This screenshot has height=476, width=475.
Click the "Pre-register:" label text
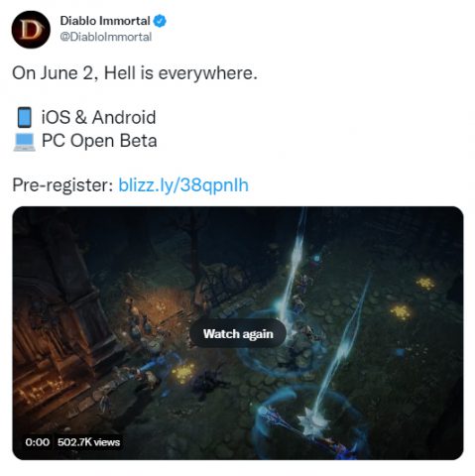(x=62, y=185)
